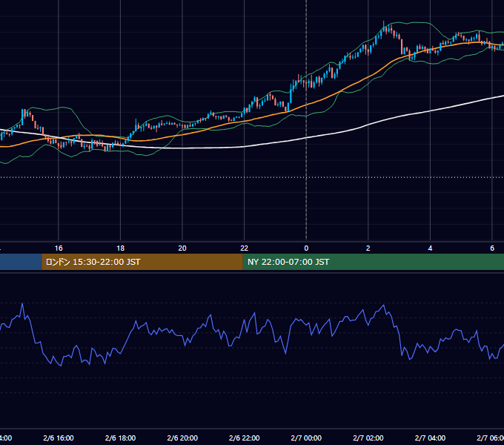Click the 2/7 02:00 date label

368,438
